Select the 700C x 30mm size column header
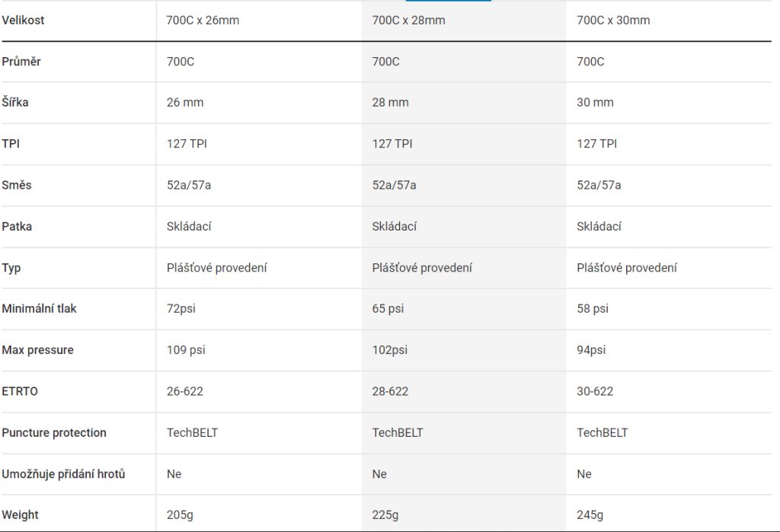This screenshot has height=532, width=780. [613, 21]
